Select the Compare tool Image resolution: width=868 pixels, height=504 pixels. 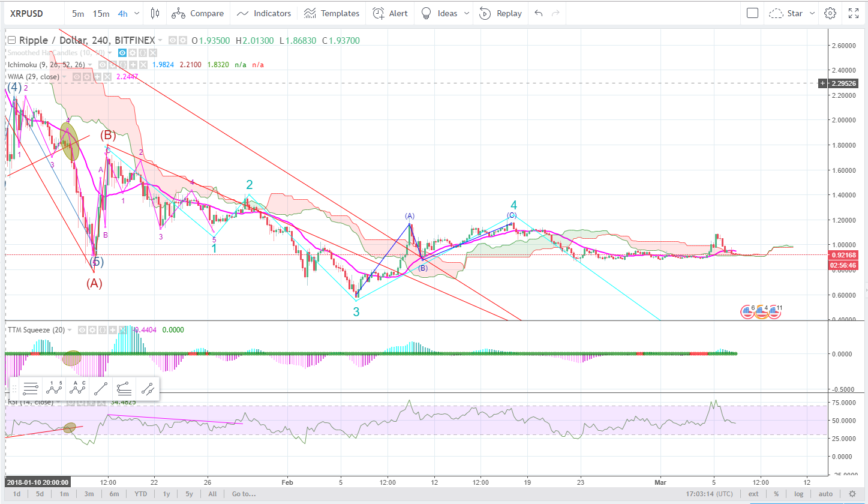(x=197, y=13)
